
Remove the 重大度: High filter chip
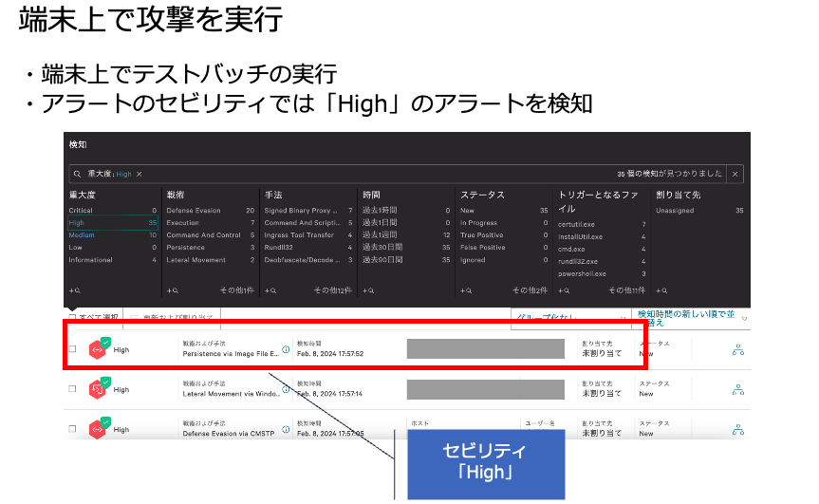pyautogui.click(x=139, y=174)
